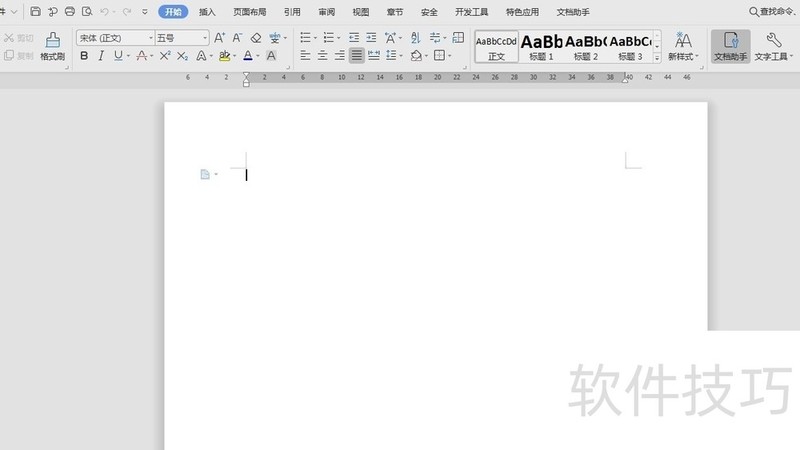Open the 页面布局 Page Layout tab
Image resolution: width=800 pixels, height=450 pixels.
tap(249, 12)
